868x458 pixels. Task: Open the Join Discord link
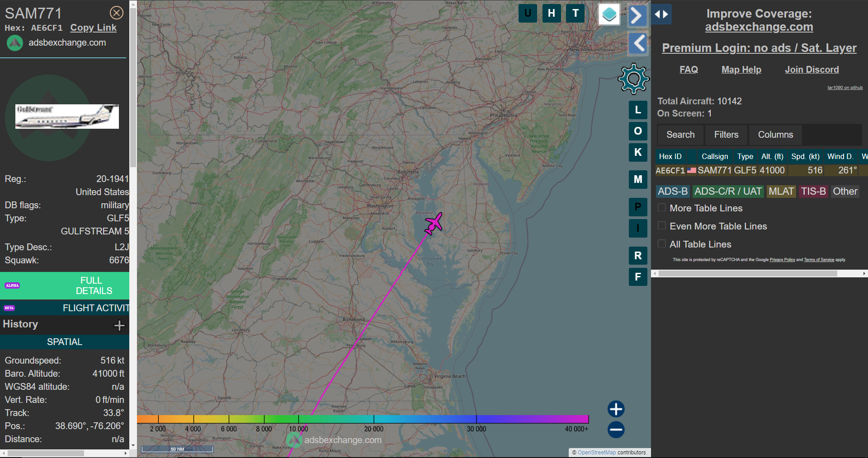(x=812, y=70)
